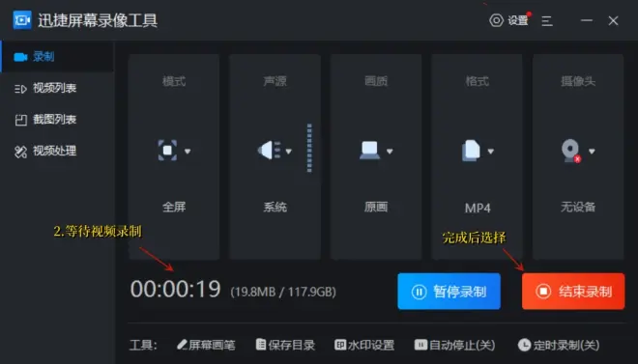Click the webcam no-device icon
The height and width of the screenshot is (364, 638).
tap(571, 152)
